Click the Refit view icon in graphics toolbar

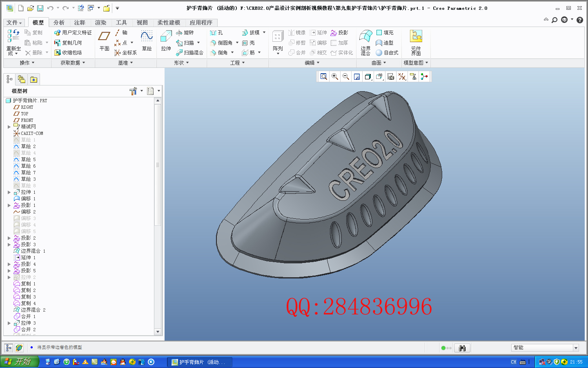[324, 76]
